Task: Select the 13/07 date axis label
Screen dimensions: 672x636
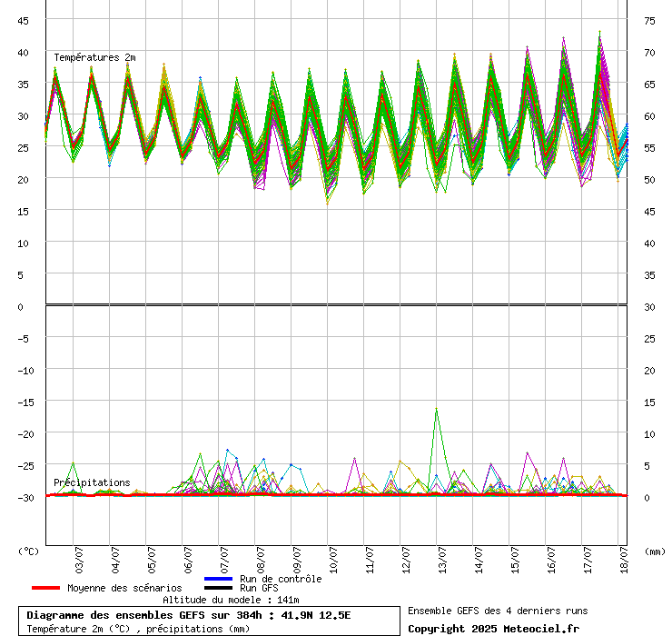Action: pos(443,560)
